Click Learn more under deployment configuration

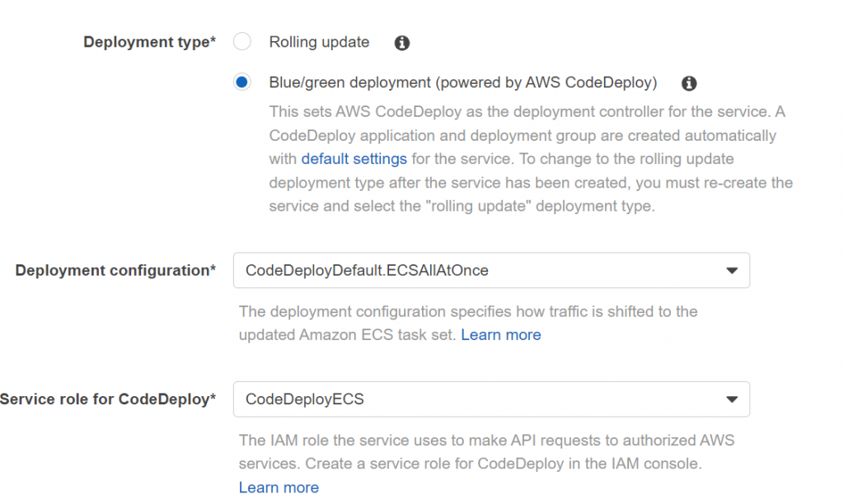point(501,334)
